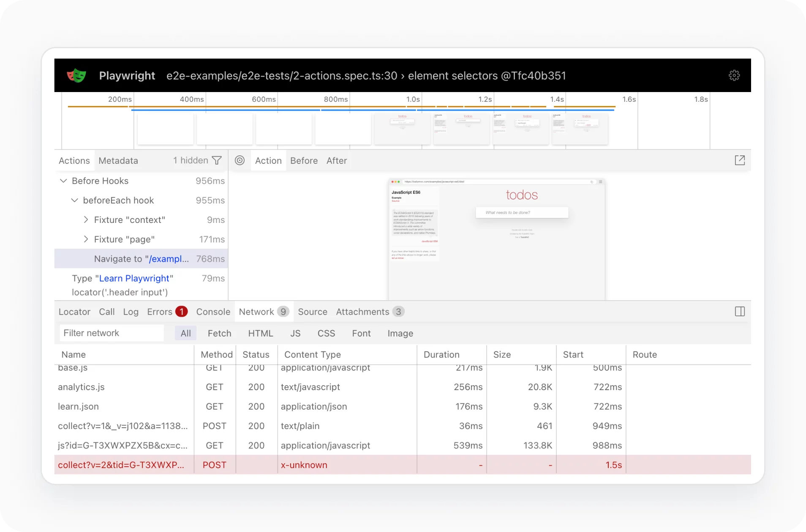
Task: Sort by the Size column header
Action: point(521,355)
